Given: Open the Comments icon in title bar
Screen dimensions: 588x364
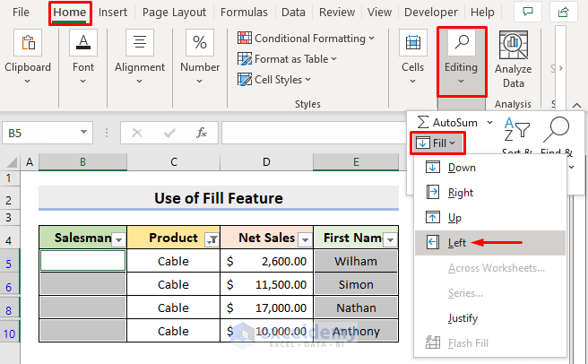Looking at the screenshot, I should tap(527, 12).
